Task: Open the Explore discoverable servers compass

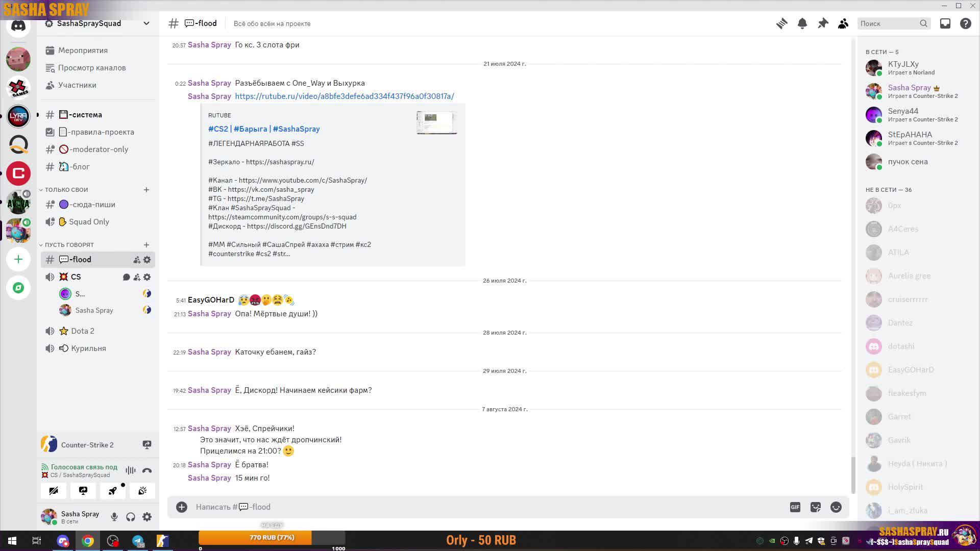Action: pos(18,288)
